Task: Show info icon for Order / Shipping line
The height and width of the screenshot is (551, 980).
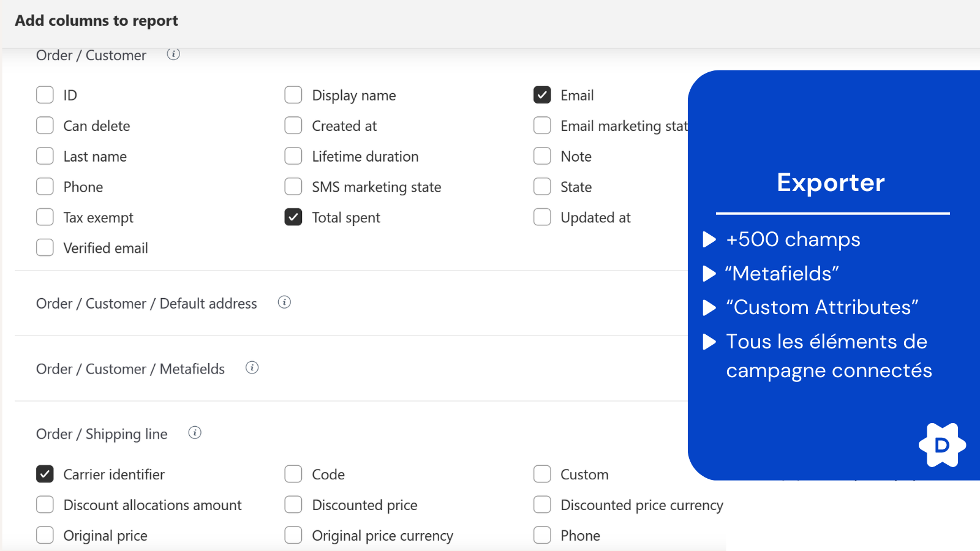Action: tap(195, 433)
